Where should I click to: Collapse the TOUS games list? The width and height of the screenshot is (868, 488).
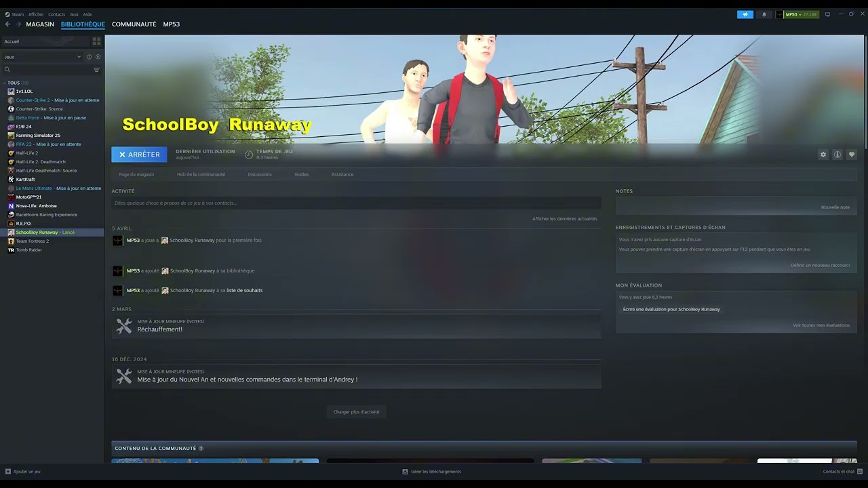click(x=4, y=83)
